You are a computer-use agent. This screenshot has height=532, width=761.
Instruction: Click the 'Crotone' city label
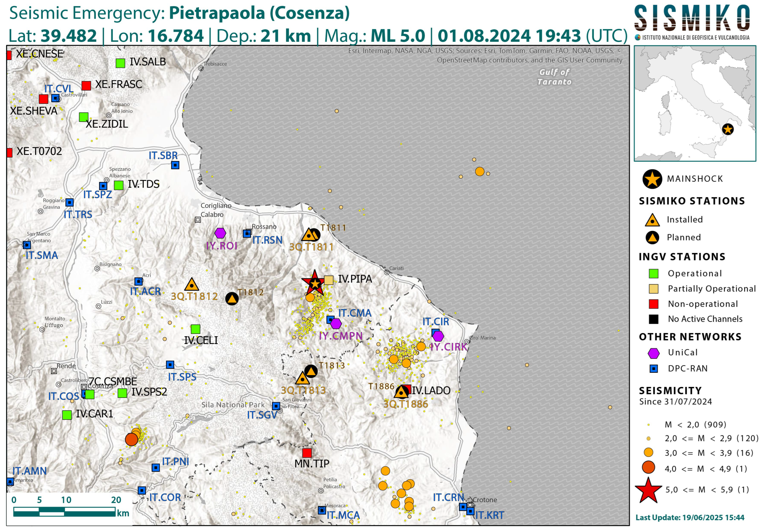pyautogui.click(x=485, y=499)
